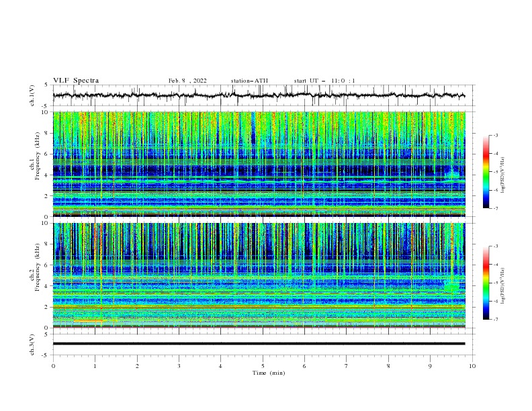The image size is (532, 411).
Task: Click the "-5" tick on ch.2 colorbar
Action: point(496,283)
